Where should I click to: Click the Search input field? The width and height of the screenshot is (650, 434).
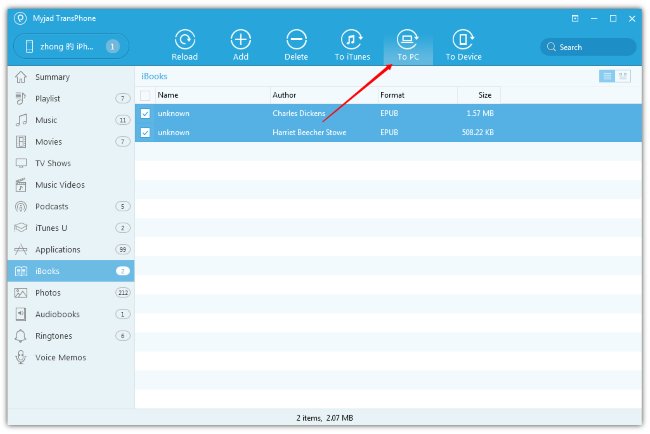pyautogui.click(x=592, y=47)
